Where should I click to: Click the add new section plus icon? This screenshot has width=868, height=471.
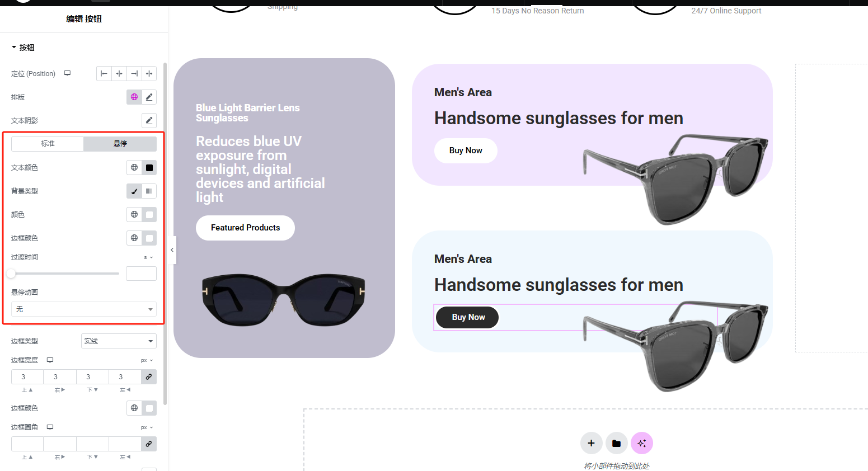(x=591, y=443)
